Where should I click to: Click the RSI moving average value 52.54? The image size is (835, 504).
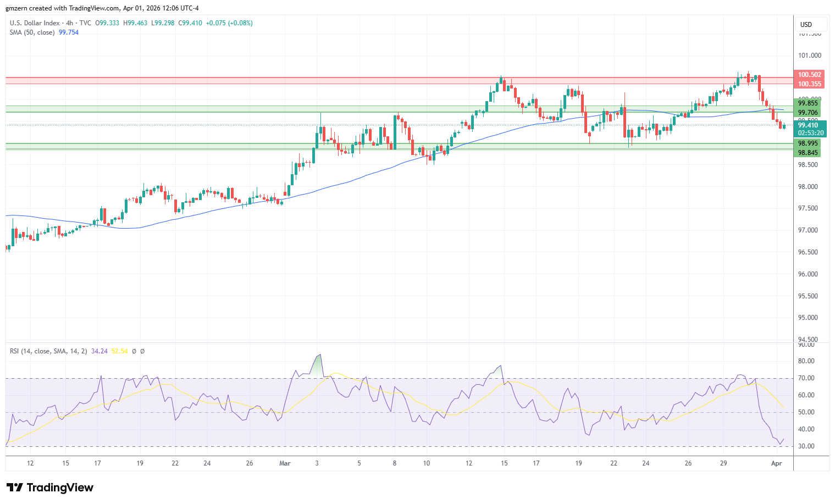[119, 351]
